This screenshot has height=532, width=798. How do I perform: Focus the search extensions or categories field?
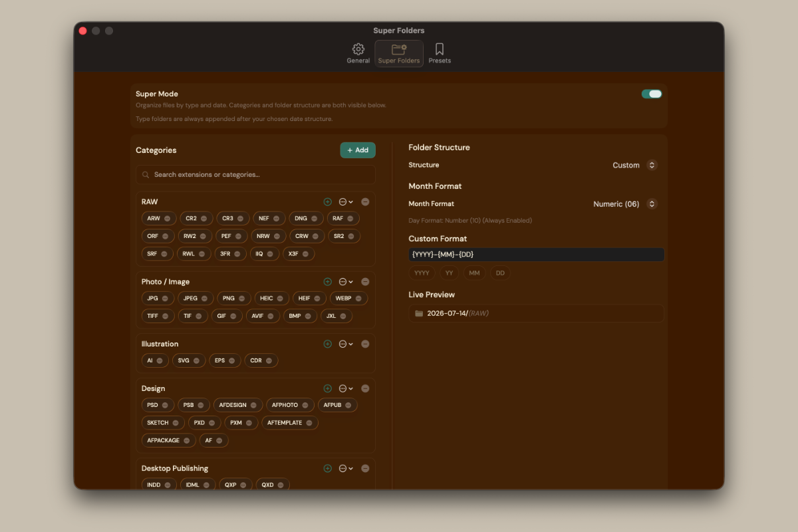tap(255, 175)
